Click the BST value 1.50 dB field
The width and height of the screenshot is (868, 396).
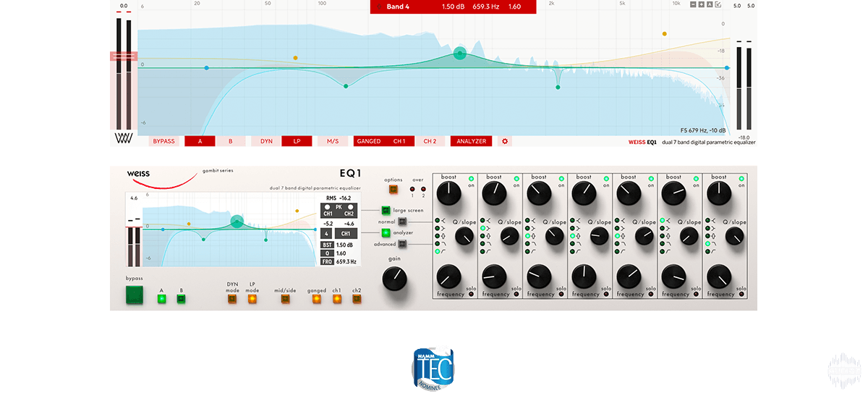[346, 245]
